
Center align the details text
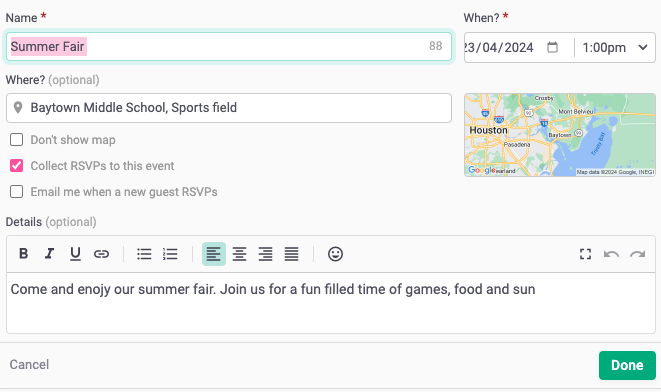[239, 254]
